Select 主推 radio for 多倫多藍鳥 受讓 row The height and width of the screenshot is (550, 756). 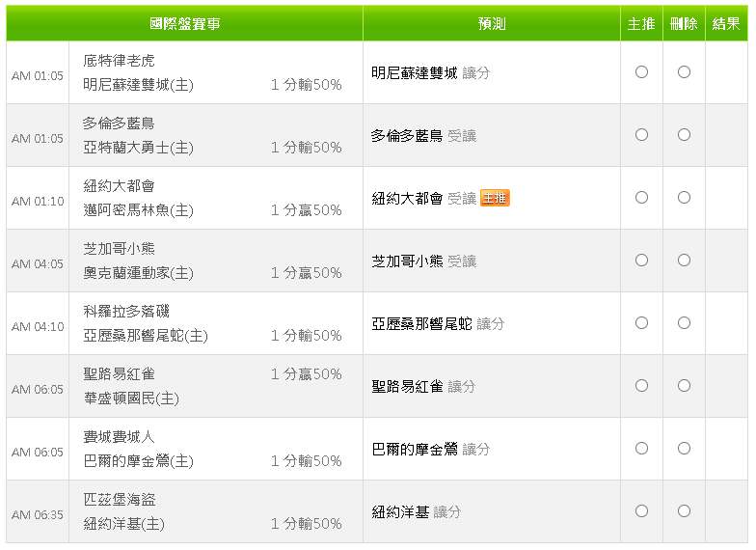coord(641,135)
